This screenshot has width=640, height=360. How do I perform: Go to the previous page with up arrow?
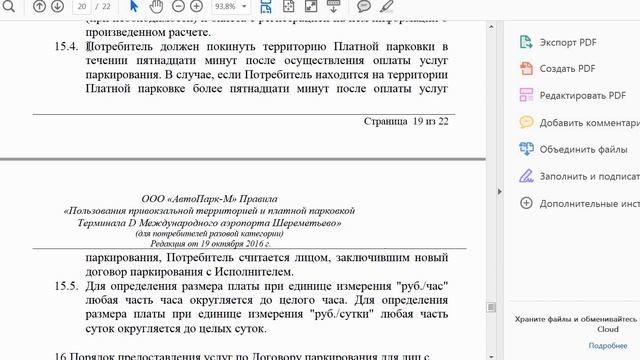(x=39, y=6)
